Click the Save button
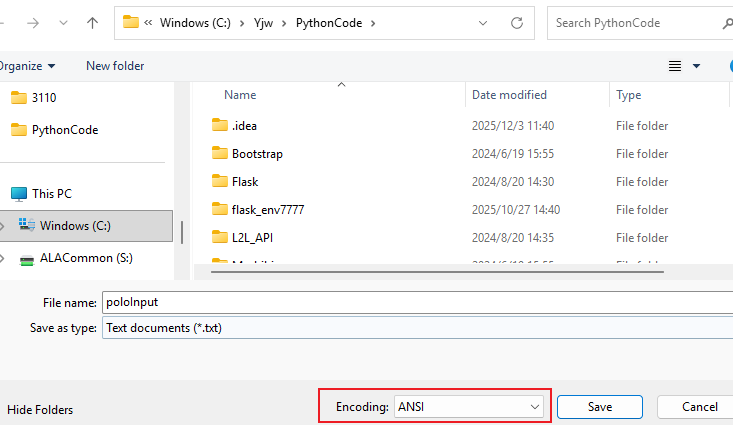 tap(599, 407)
